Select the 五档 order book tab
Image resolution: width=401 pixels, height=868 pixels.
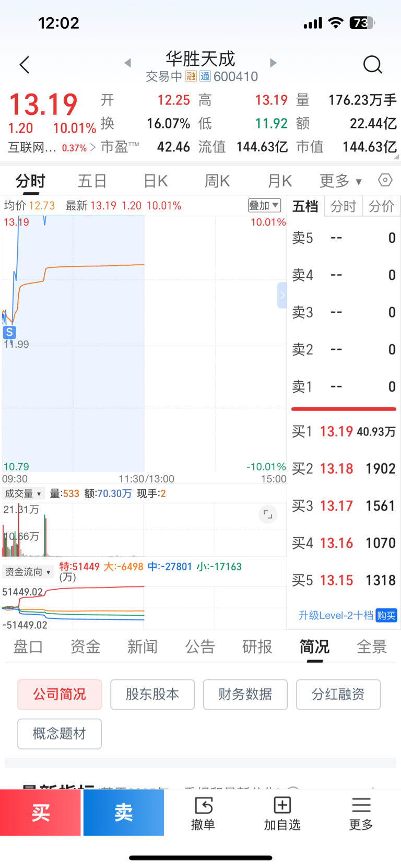305,206
